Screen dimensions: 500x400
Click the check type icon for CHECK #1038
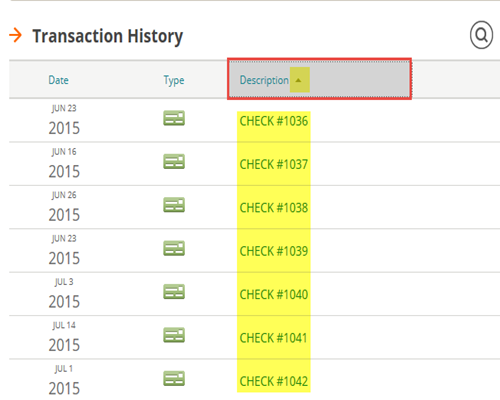(174, 205)
